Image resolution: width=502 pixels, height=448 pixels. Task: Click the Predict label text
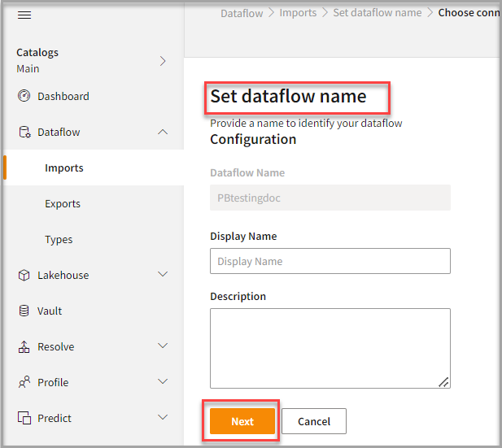pos(55,418)
